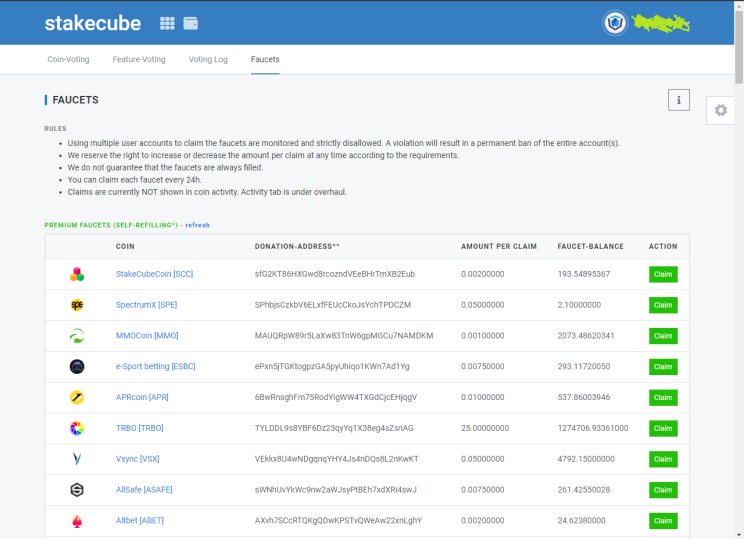744x539 pixels.
Task: Click the SCC donation address sfG2KT86HXGwd8rcozndVEeBHrTmXB2Eub
Action: pos(335,274)
